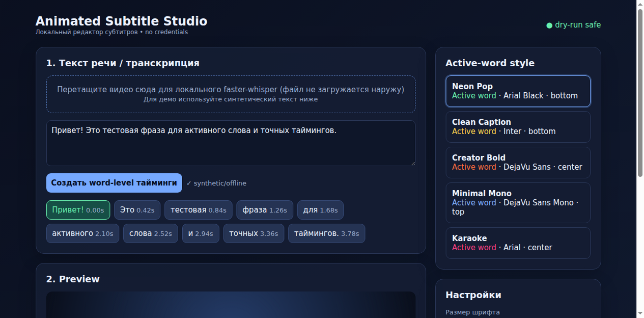The height and width of the screenshot is (318, 644).
Task: Click the page scrollbar's down arrow
Action: [640, 313]
